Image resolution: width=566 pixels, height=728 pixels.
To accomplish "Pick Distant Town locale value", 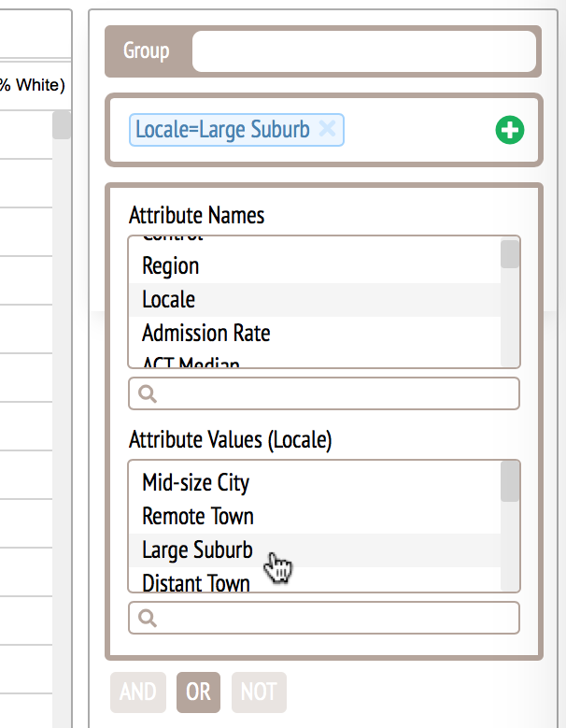I will pyautogui.click(x=196, y=583).
